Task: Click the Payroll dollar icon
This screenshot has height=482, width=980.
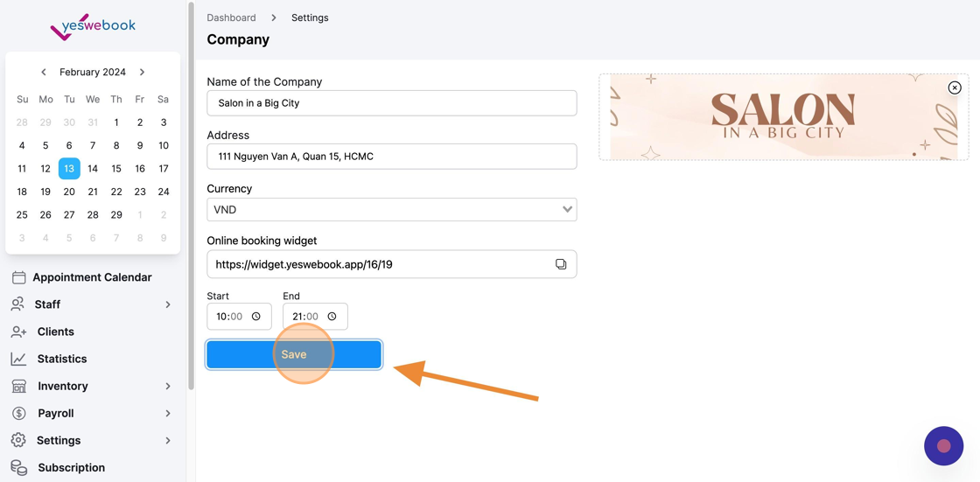Action: point(18,413)
